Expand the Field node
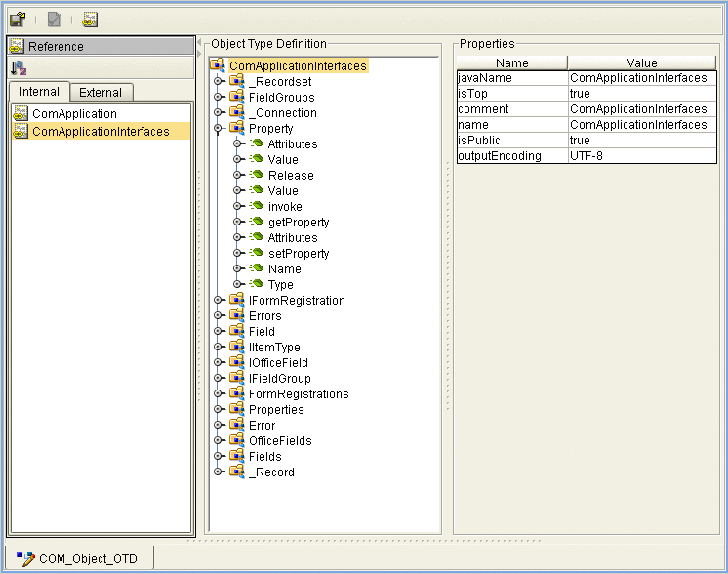Viewport: 728px width, 574px height. pyautogui.click(x=218, y=331)
